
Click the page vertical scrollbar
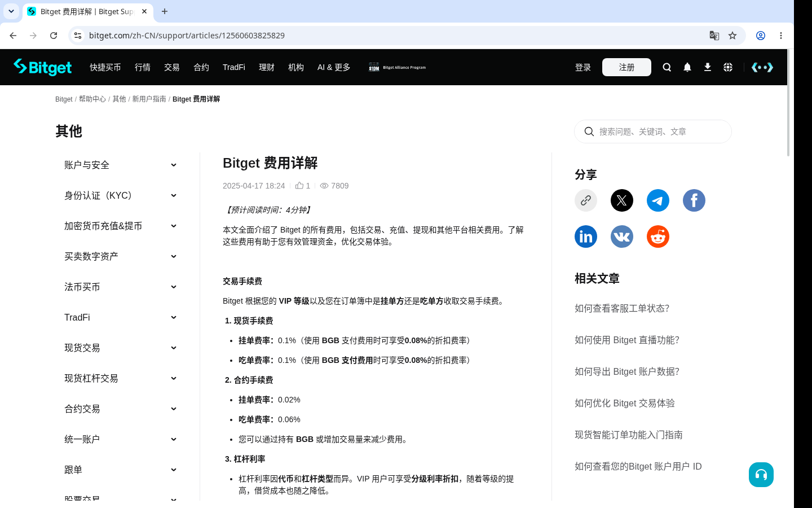pyautogui.click(x=788, y=103)
